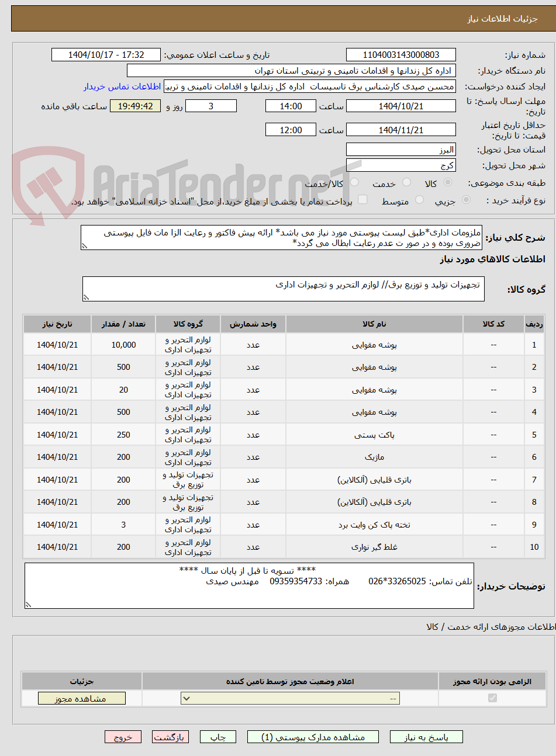
Task: Open اطلاعات تماس خریدار link
Action: [122, 86]
